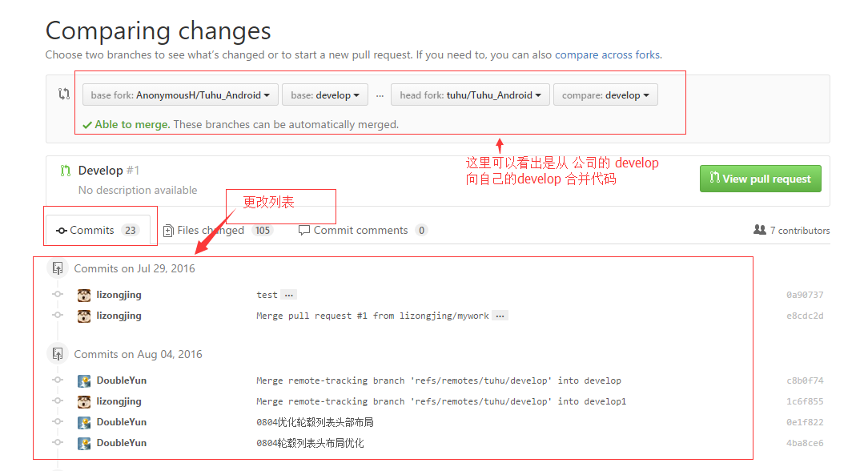The width and height of the screenshot is (868, 471).
Task: Click the Commits count badge 23
Action: tap(130, 231)
